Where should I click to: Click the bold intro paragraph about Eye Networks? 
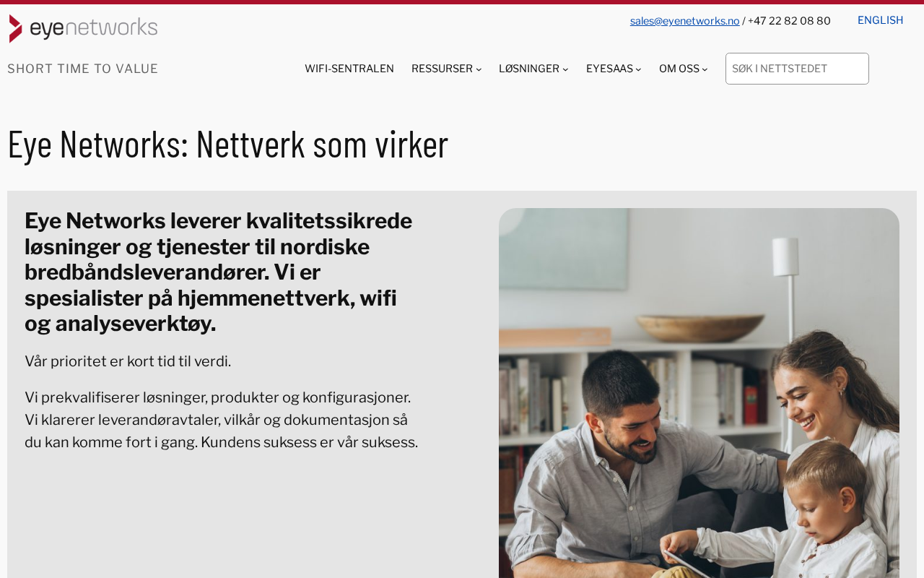(221, 272)
